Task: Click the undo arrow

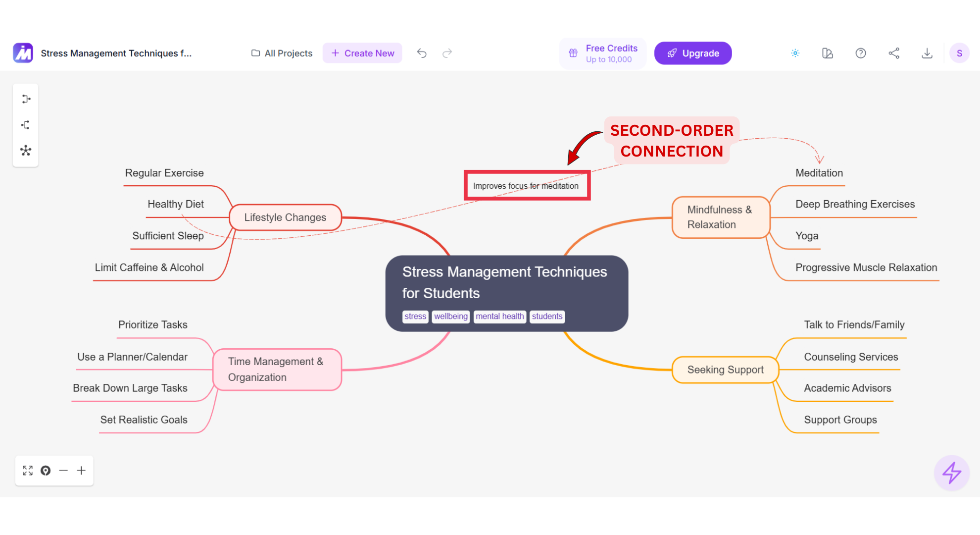Action: pos(422,53)
